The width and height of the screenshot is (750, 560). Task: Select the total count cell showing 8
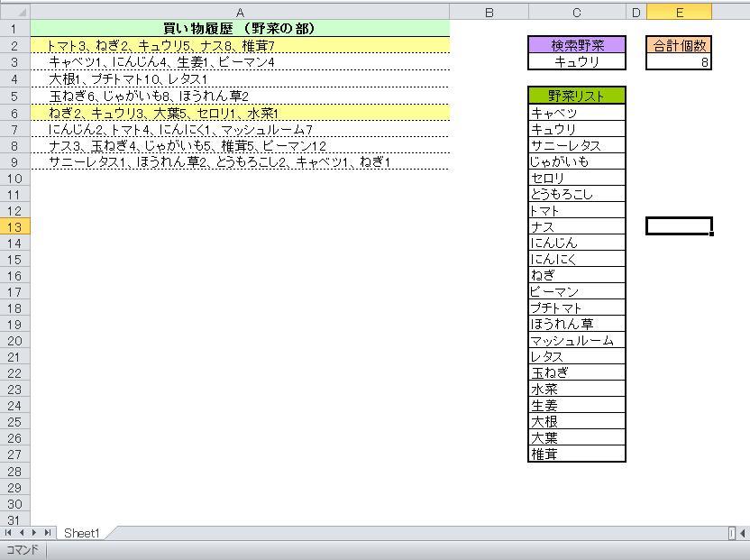[x=679, y=61]
